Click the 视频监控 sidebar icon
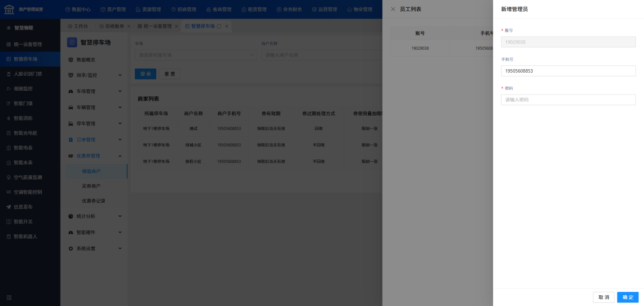Screen dimensions: 644x306 9,89
